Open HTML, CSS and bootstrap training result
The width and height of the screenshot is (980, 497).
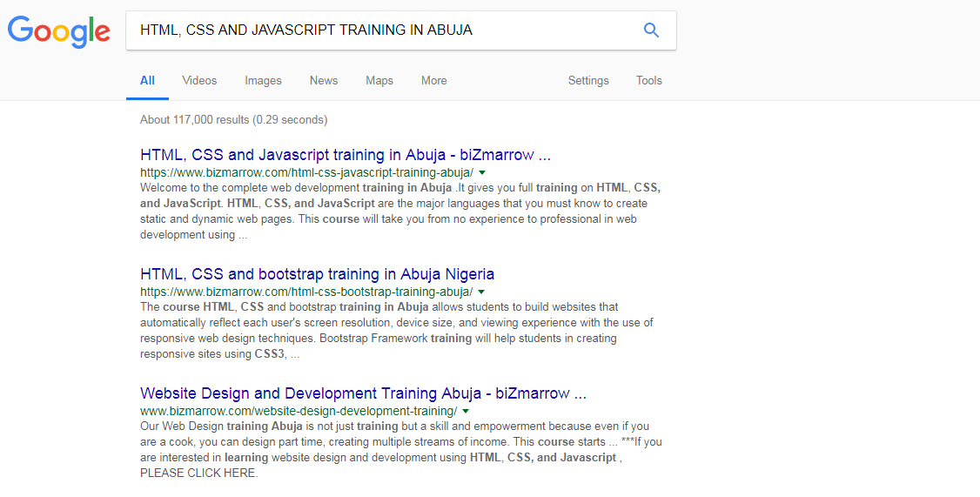click(318, 274)
